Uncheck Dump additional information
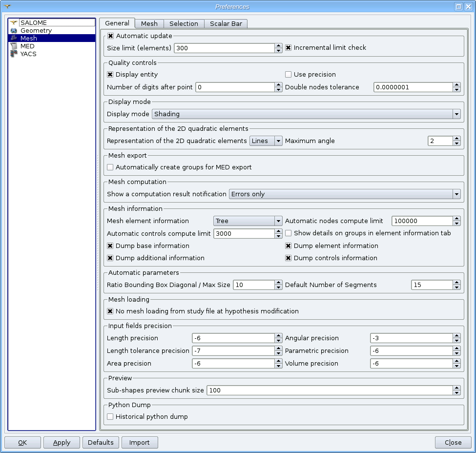Image resolution: width=476 pixels, height=453 pixels. pyautogui.click(x=110, y=258)
